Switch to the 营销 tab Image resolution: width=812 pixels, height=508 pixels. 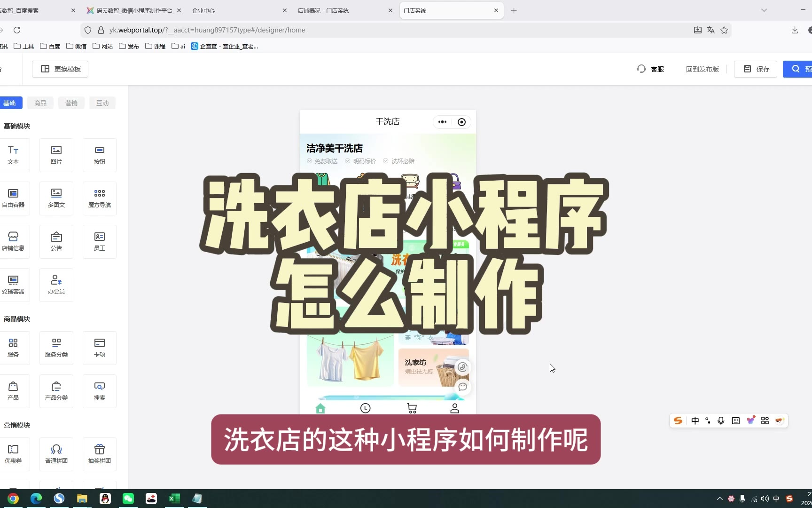tap(71, 103)
